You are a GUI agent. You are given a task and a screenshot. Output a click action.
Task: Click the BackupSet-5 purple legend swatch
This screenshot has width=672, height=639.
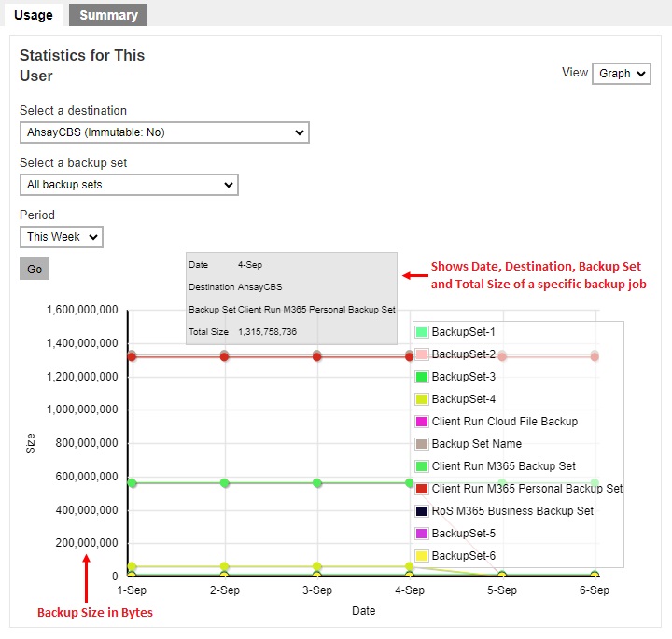422,534
